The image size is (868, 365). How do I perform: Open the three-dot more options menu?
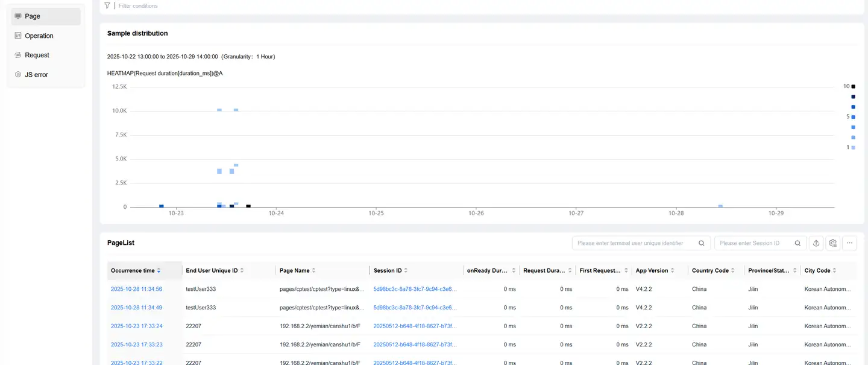pyautogui.click(x=850, y=243)
